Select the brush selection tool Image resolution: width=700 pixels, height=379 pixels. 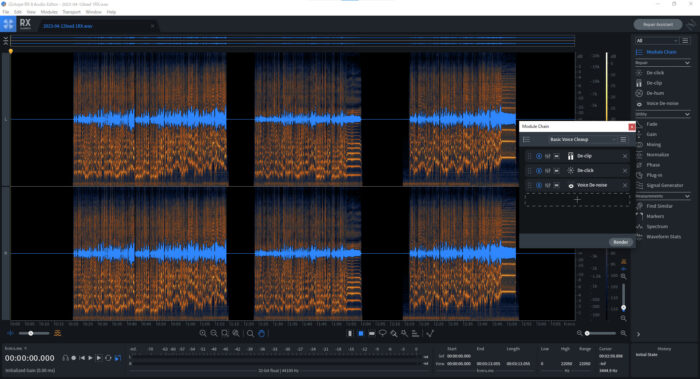(x=393, y=333)
